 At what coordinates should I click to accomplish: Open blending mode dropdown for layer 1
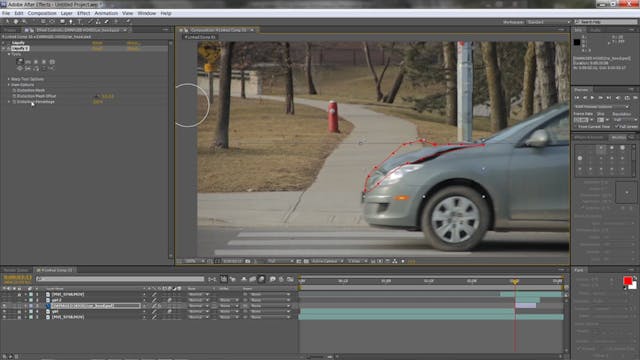[x=198, y=294]
